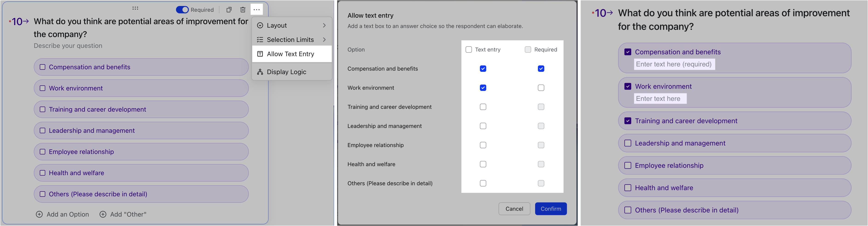Screen dimensions: 868x226
Task: Click the Confirm button in the dialog
Action: (x=550, y=209)
